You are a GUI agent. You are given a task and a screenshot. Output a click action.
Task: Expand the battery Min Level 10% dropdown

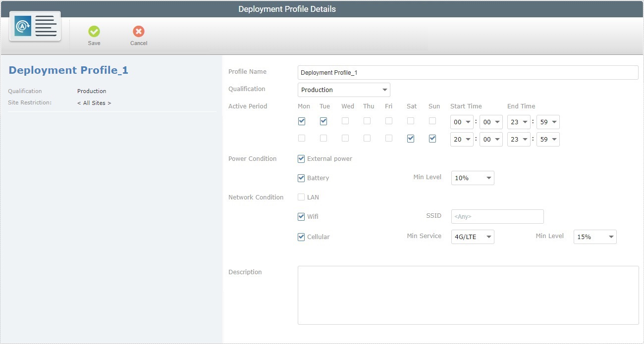(x=473, y=178)
